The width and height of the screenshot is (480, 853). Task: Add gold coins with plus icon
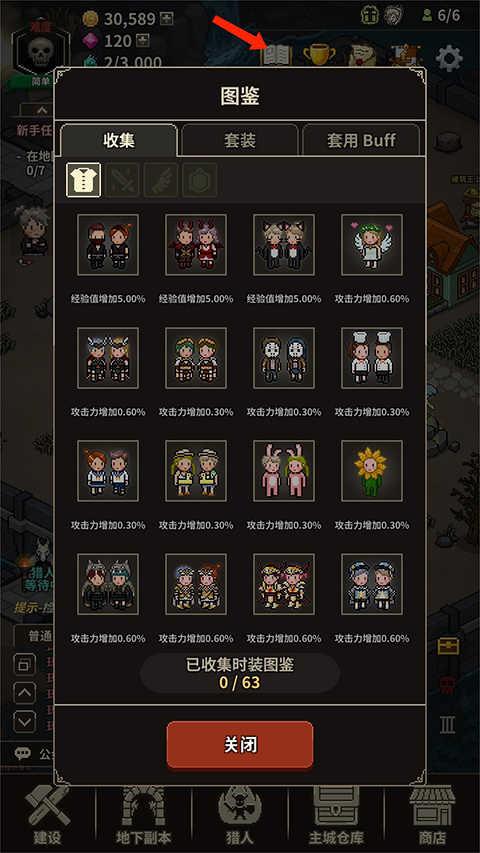point(167,20)
